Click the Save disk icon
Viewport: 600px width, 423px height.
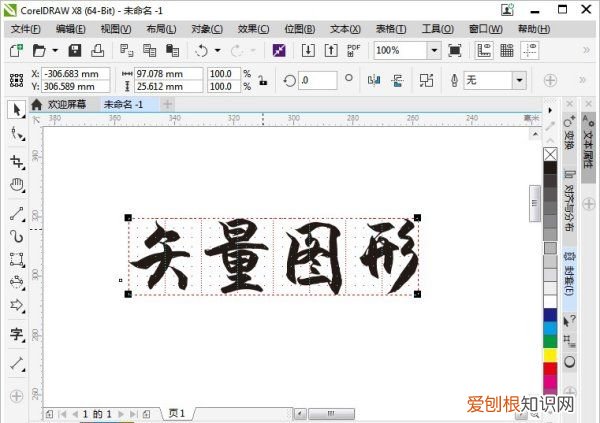point(75,51)
